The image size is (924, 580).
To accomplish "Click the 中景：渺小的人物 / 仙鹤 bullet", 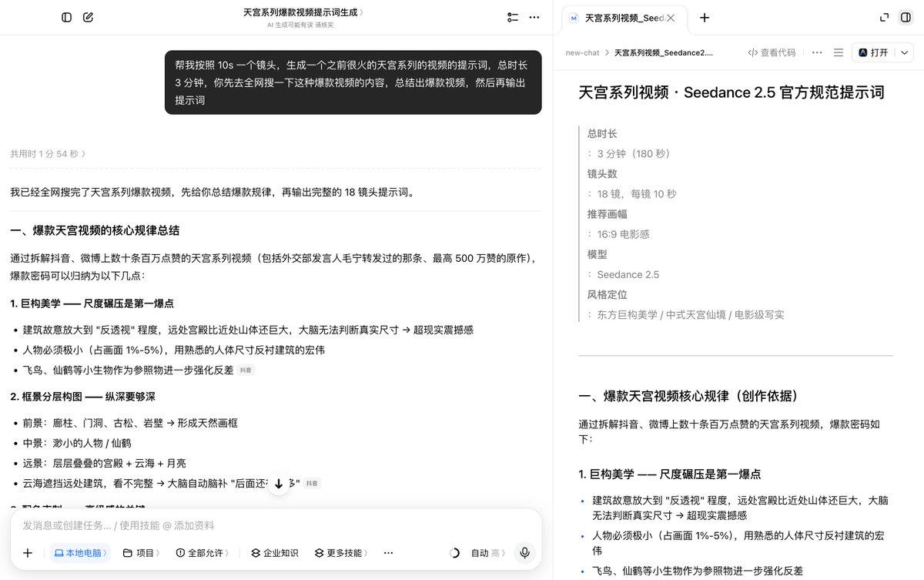I will 77,443.
